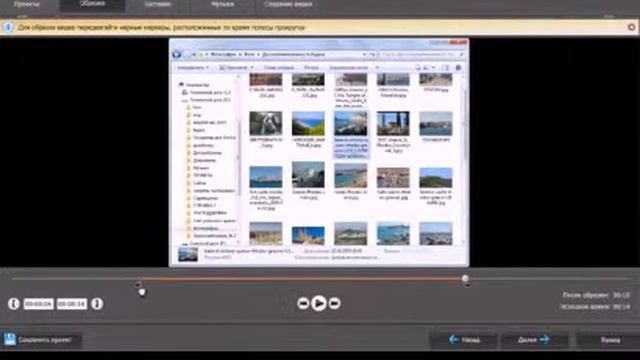Viewport: 640px width, 360px height.
Task: Click the video preview area
Action: pos(319,152)
